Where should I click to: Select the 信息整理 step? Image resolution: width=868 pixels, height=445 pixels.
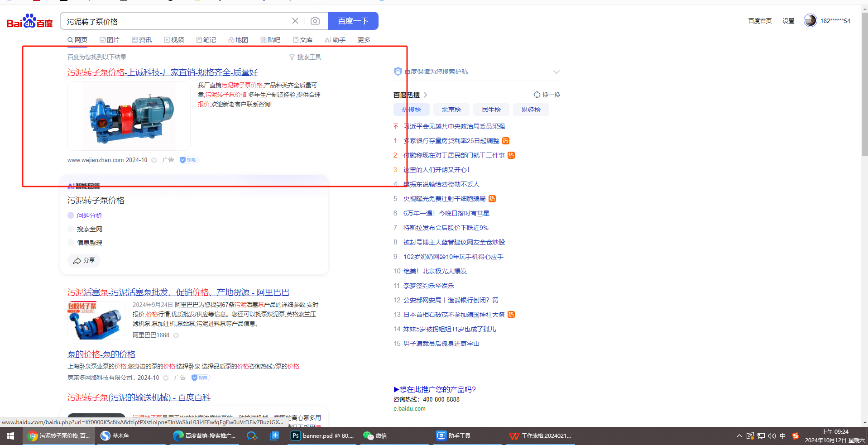[89, 243]
